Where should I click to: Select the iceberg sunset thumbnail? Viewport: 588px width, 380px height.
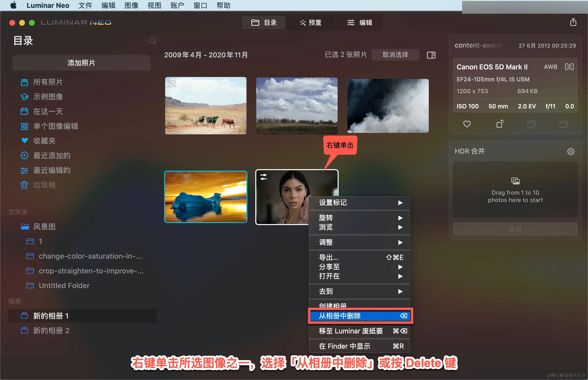coord(206,197)
